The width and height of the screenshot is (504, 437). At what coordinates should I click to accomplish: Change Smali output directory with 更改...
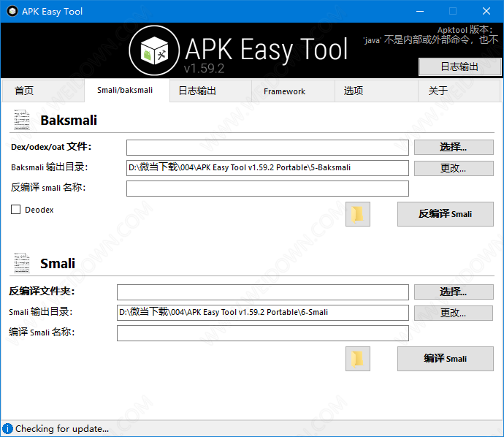454,313
